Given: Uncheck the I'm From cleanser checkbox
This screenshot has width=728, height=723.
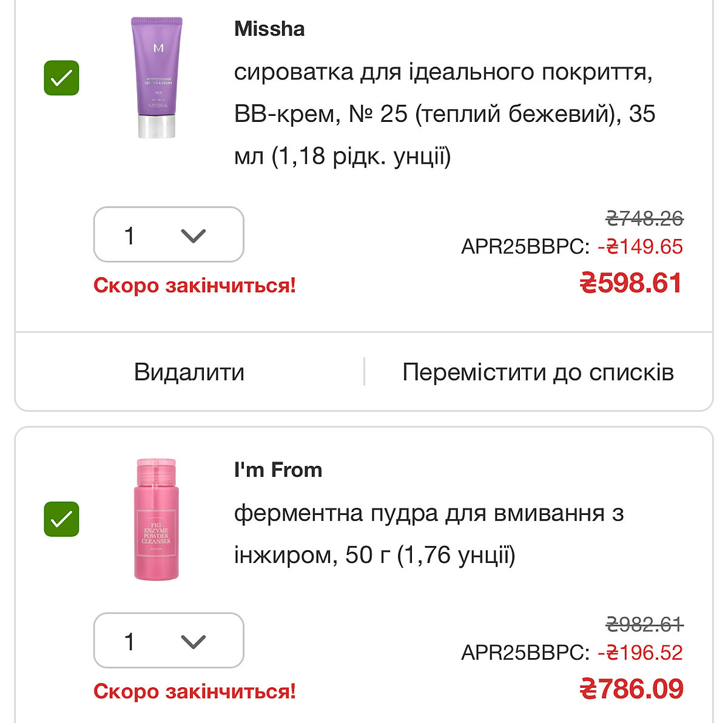Looking at the screenshot, I should (x=61, y=519).
